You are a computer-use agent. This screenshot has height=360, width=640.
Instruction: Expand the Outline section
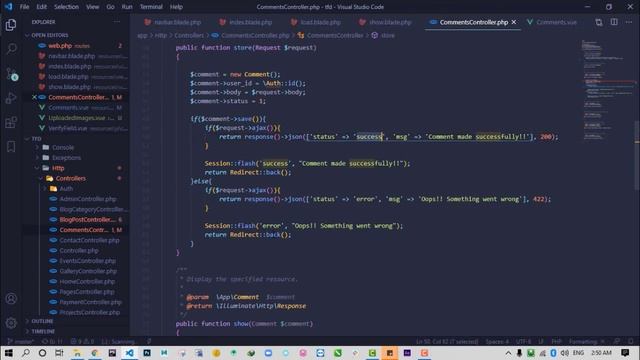[x=42, y=321]
